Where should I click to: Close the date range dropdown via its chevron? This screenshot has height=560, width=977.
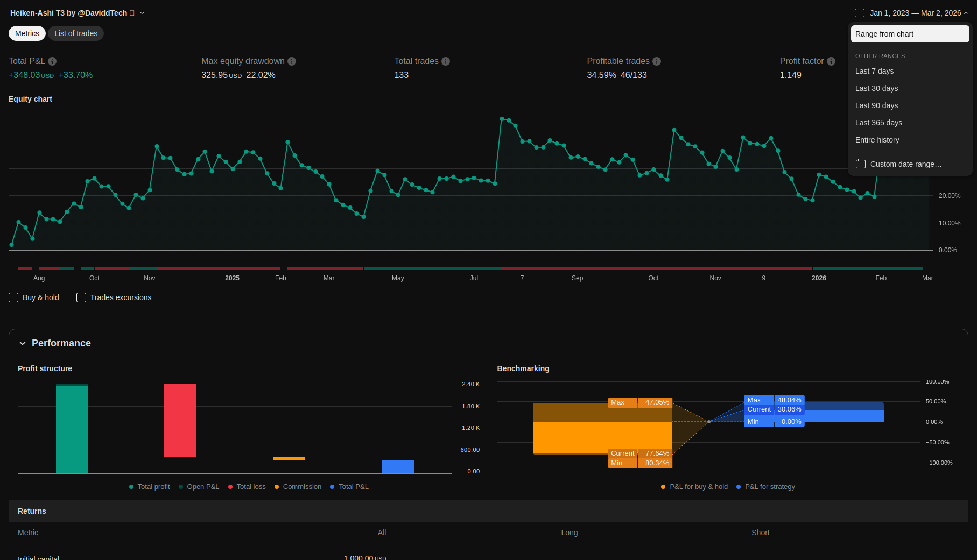click(x=966, y=13)
